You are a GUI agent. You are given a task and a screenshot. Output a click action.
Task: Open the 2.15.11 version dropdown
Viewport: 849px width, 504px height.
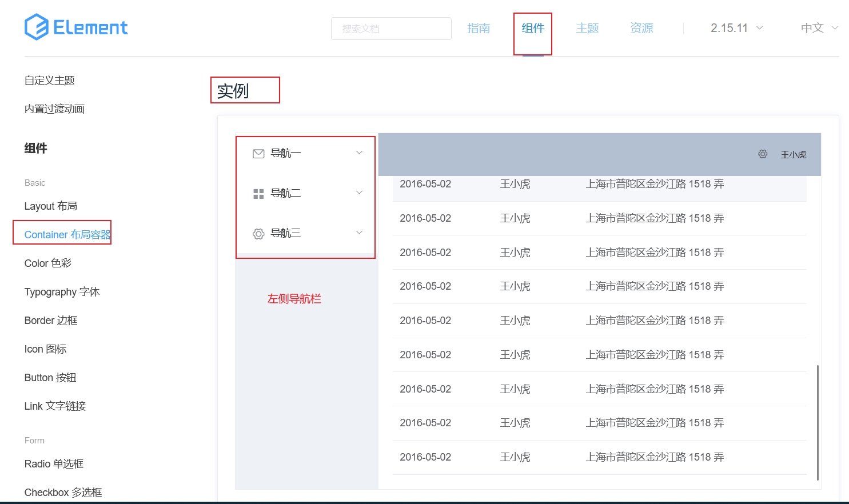736,28
